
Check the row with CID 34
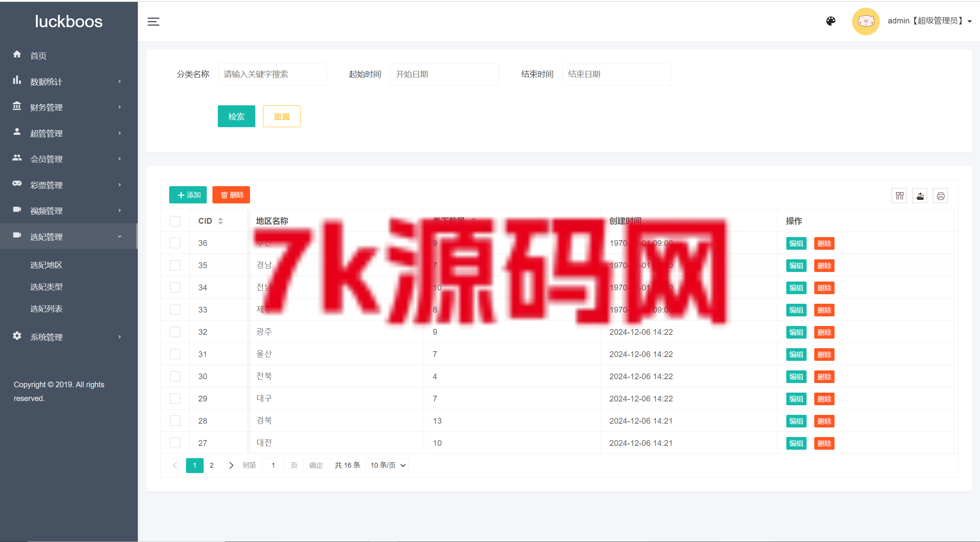[x=175, y=288]
